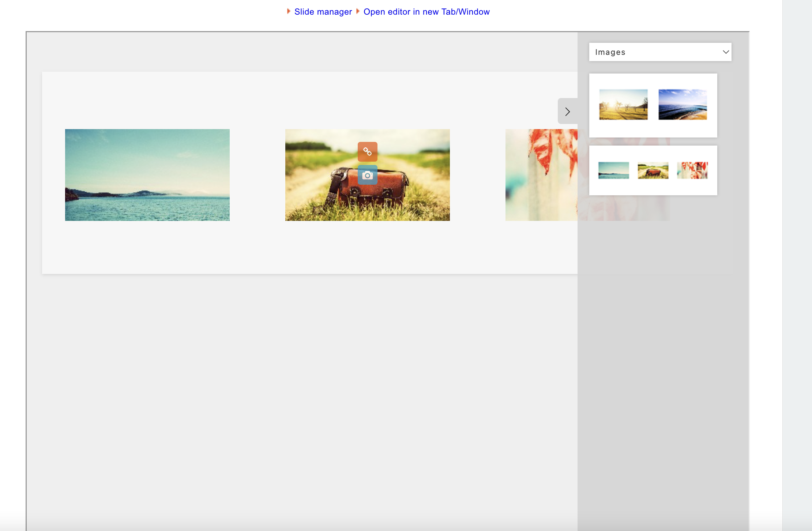Screen dimensions: 812x531
Task: Choose the blue beach thumbnail in the panel
Action: (683, 105)
